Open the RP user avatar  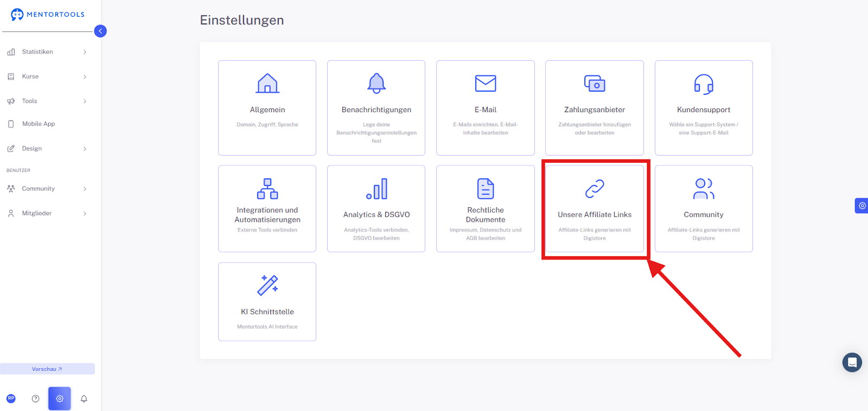pyautogui.click(x=11, y=399)
